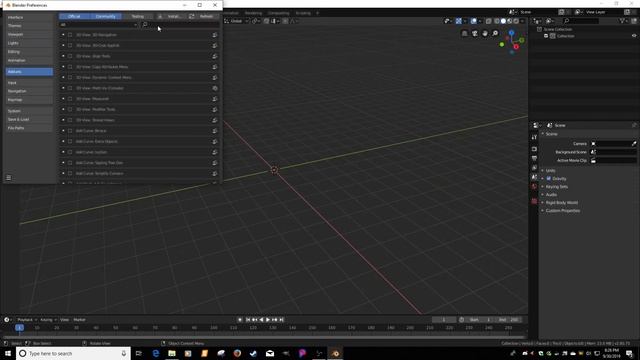
Task: Toggle the Official add-ons filter
Action: coord(74,16)
